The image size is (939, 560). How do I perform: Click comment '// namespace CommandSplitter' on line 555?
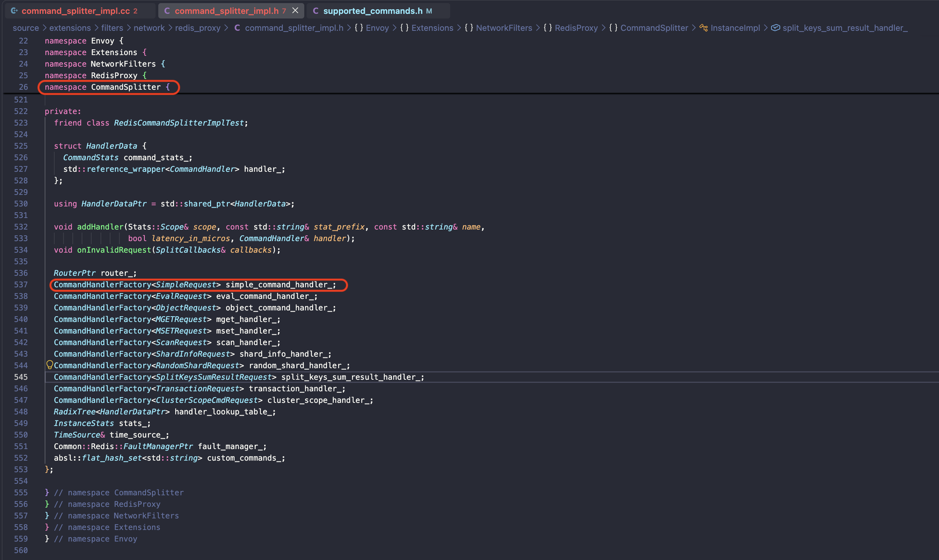pyautogui.click(x=119, y=493)
